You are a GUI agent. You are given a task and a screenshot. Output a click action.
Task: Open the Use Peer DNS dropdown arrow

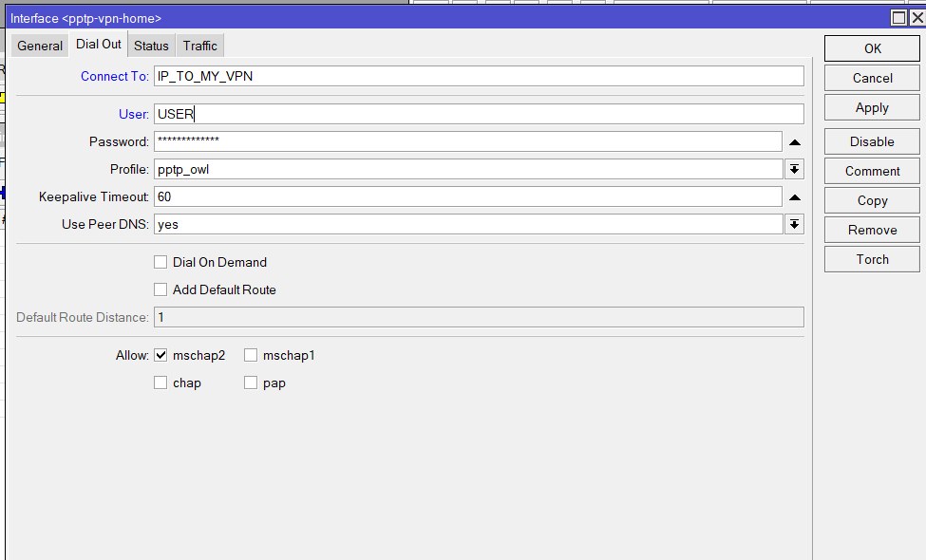point(794,224)
